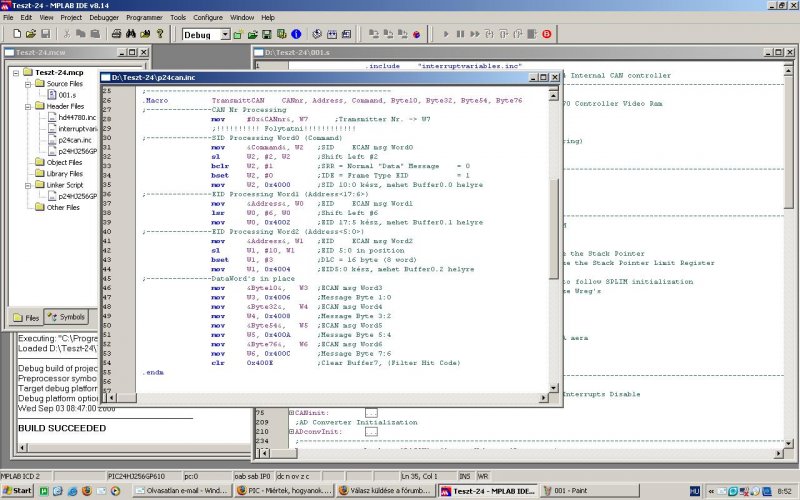Open the Project menu
This screenshot has height=500, width=800.
[71, 17]
